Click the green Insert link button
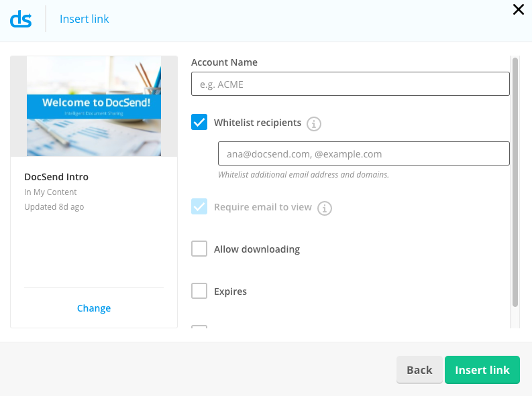This screenshot has width=532, height=396. click(482, 370)
